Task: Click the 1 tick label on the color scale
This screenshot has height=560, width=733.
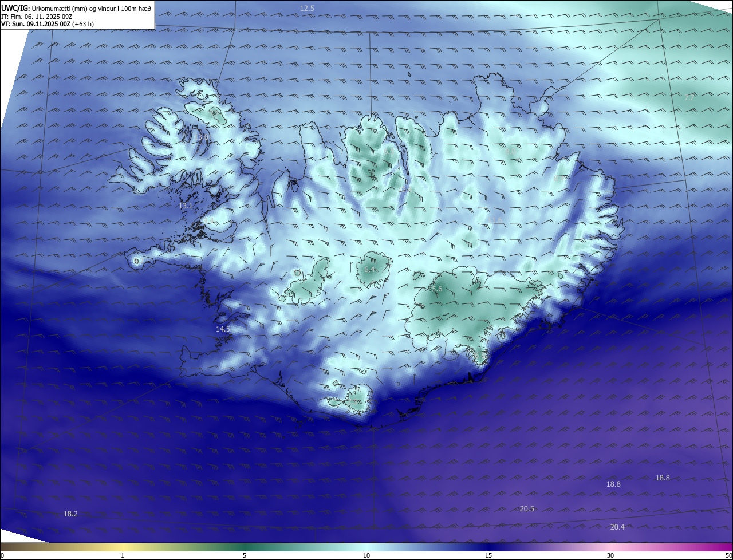Action: 123,555
